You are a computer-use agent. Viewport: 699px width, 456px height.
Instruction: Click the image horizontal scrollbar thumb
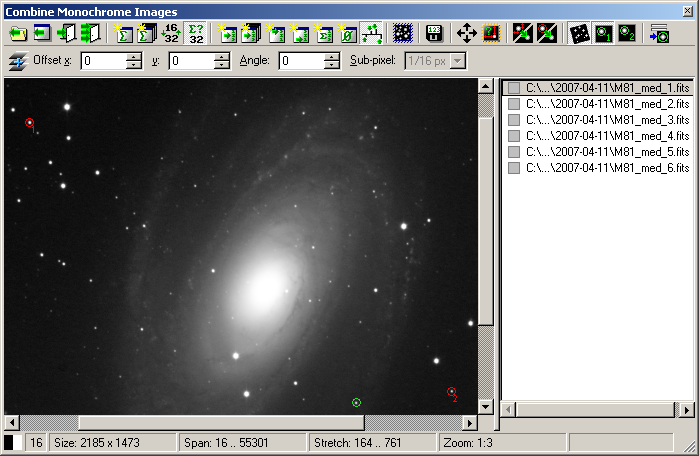[x=222, y=423]
